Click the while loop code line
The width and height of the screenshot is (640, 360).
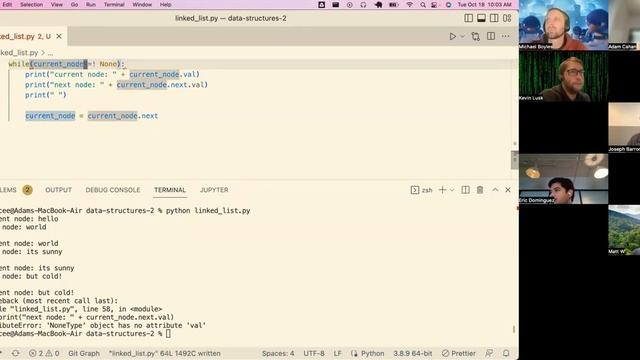67,64
